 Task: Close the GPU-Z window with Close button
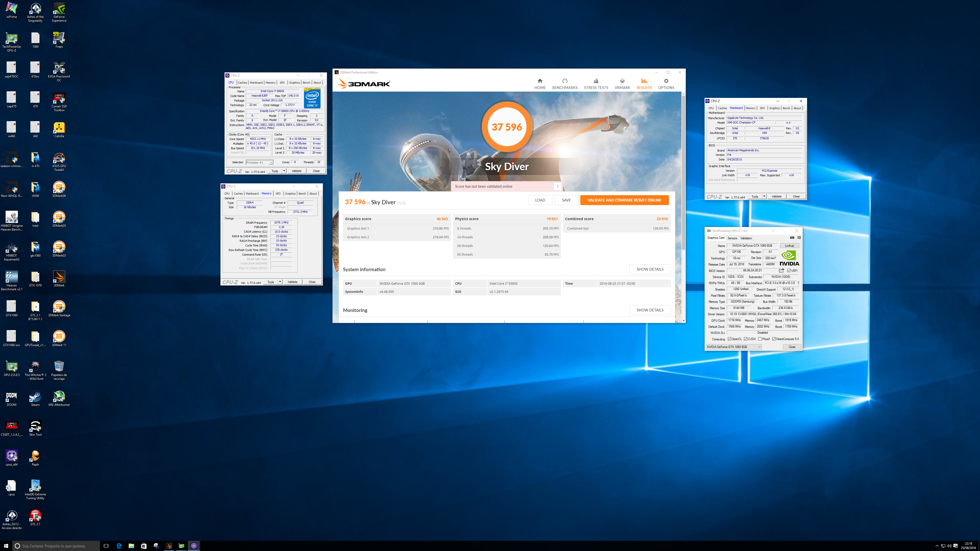[792, 347]
